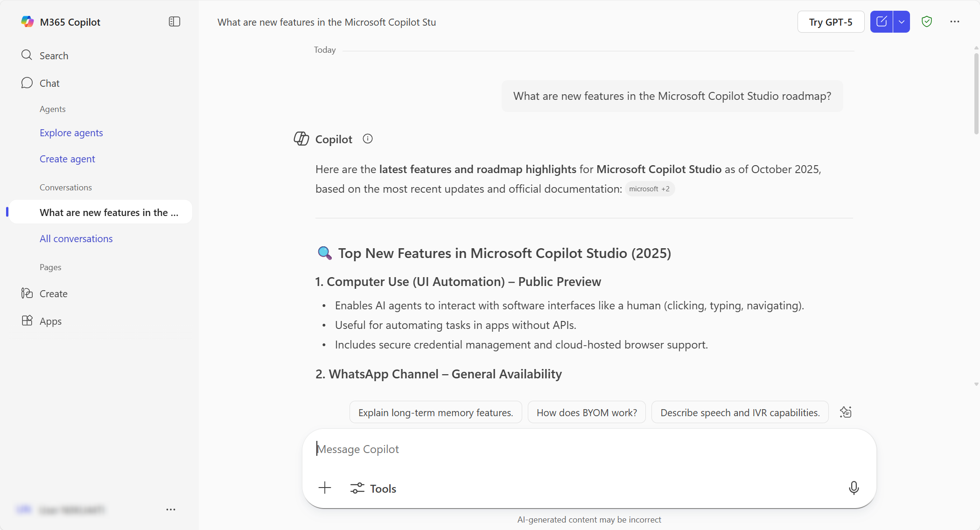Select Create in the left sidebar
980x530 pixels.
point(53,293)
